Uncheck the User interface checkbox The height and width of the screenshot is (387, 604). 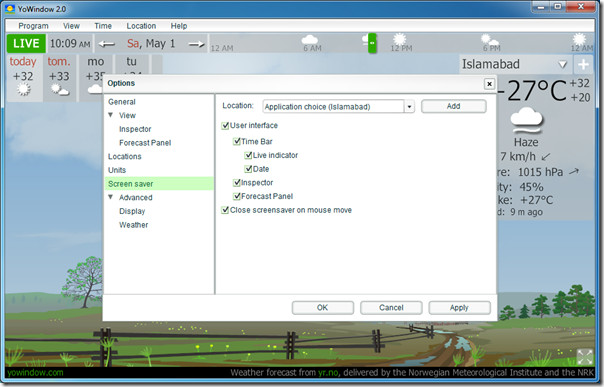click(x=225, y=126)
